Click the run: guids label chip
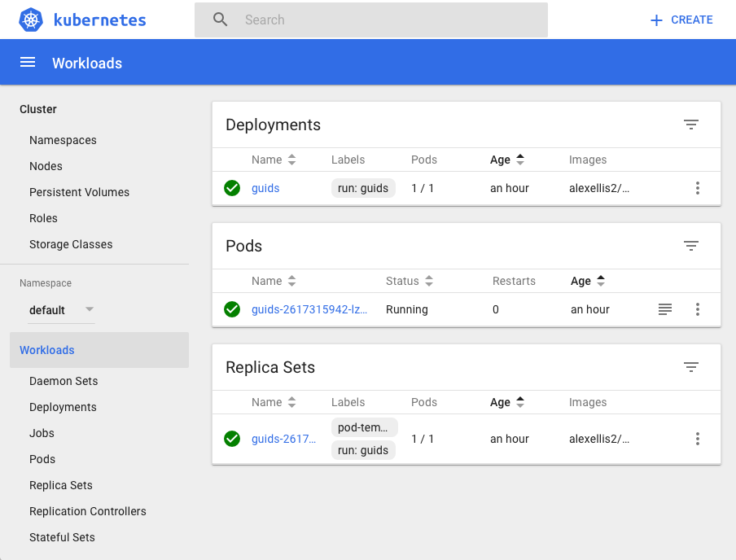 pos(364,188)
